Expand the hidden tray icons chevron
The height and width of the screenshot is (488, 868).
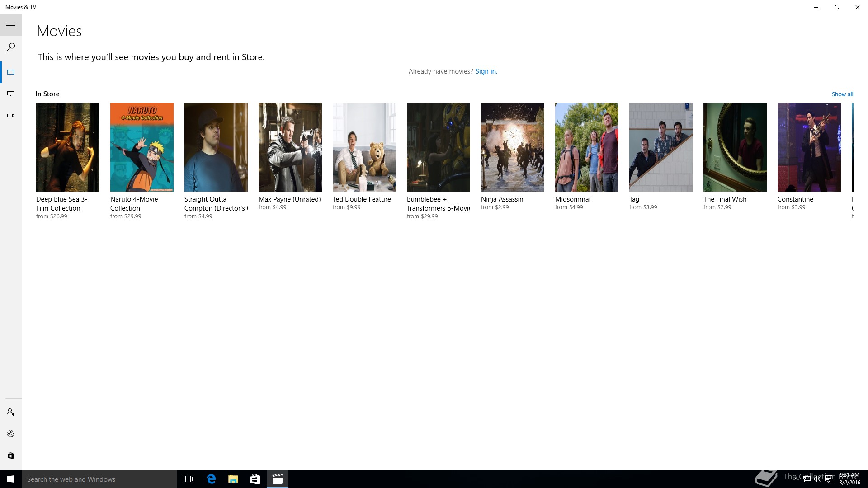tap(796, 479)
